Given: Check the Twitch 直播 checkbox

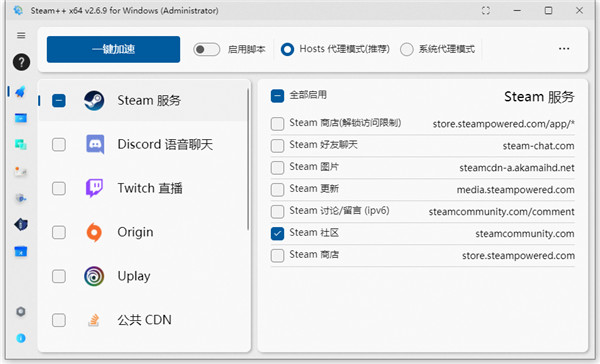Looking at the screenshot, I should click(59, 188).
